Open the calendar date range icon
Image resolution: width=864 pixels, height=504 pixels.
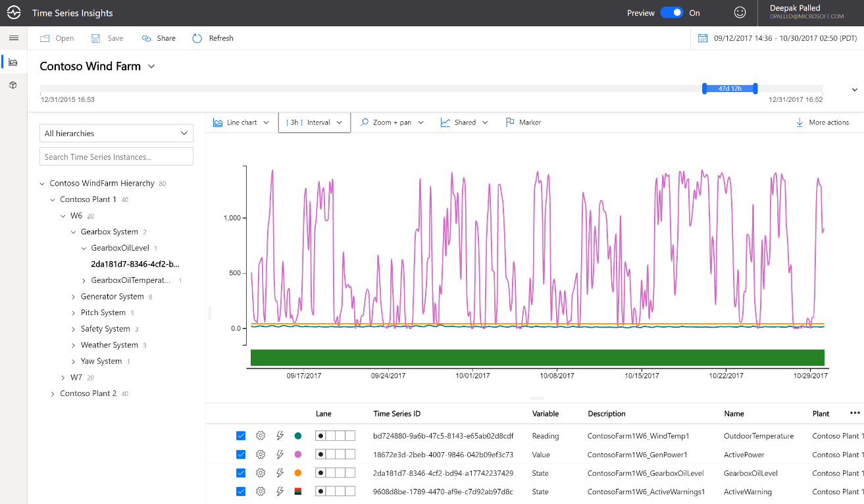[x=701, y=38]
